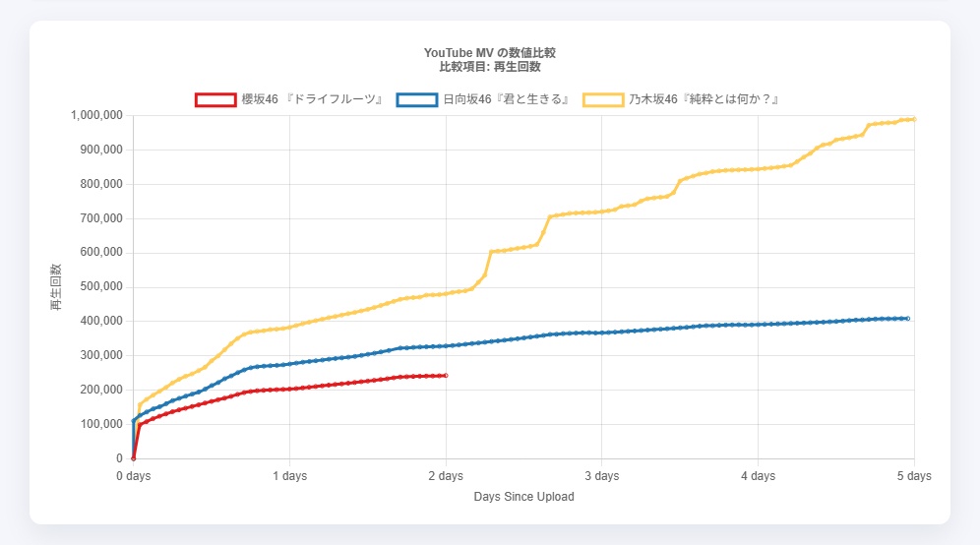Click the '4 days' x-axis tick label
This screenshot has height=545, width=980.
[759, 476]
